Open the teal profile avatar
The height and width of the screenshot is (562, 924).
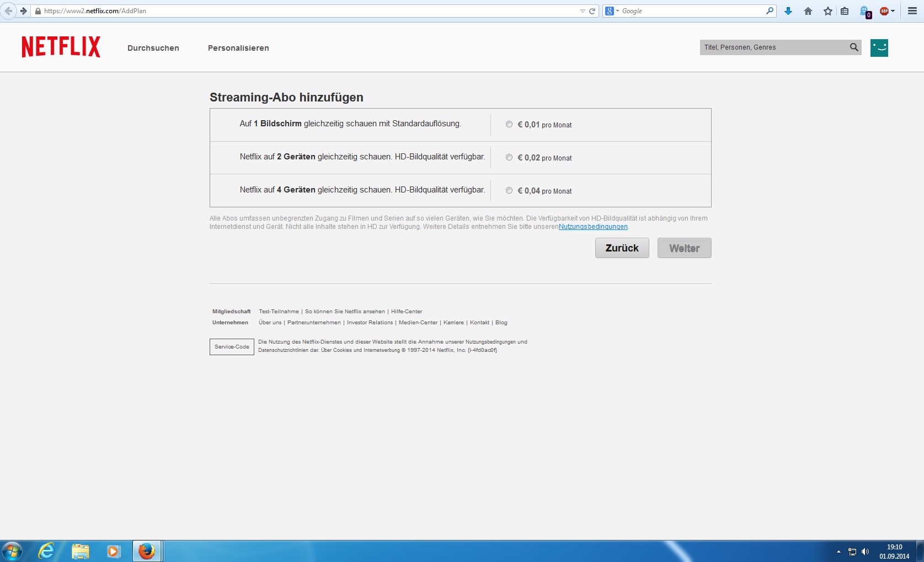click(x=879, y=48)
